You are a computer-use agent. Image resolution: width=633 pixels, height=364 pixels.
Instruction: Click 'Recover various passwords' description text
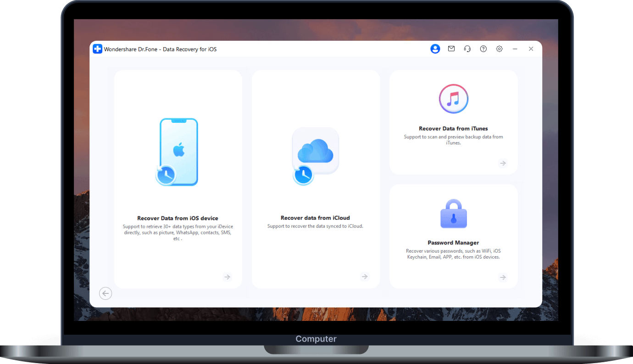453,254
